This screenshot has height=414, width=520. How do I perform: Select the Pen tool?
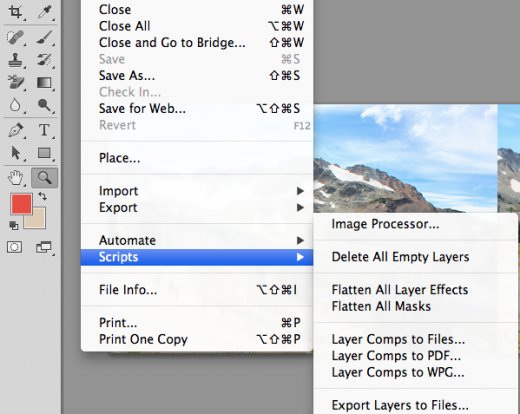point(15,130)
